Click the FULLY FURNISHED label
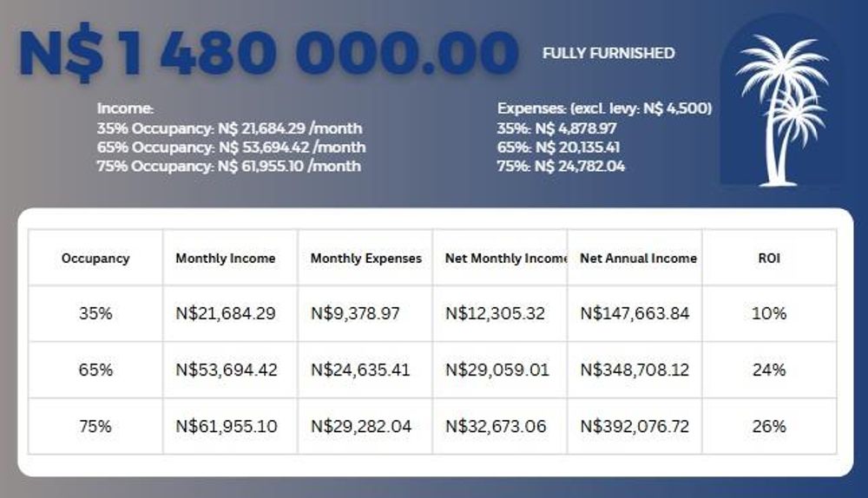The width and height of the screenshot is (868, 498). pyautogui.click(x=608, y=53)
